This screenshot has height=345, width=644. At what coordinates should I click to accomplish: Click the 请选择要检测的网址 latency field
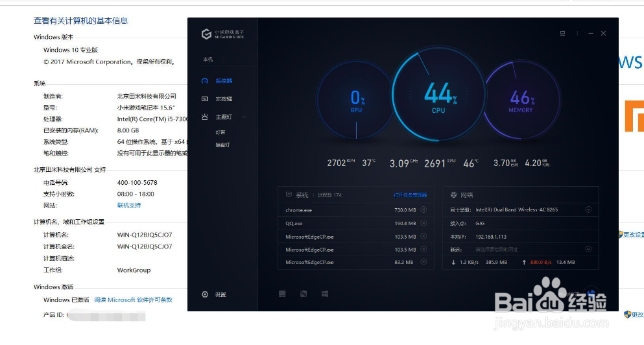[x=497, y=249]
